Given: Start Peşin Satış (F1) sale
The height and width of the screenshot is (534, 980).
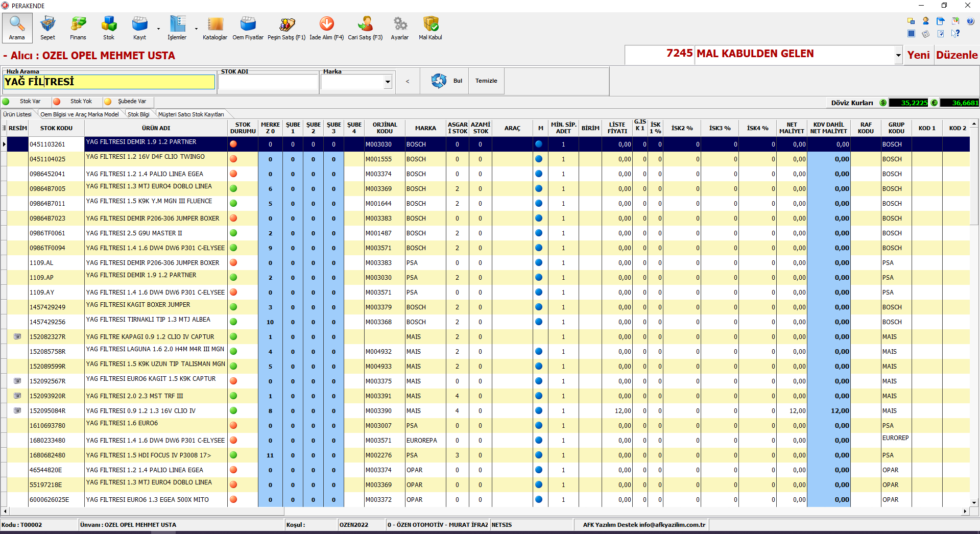Looking at the screenshot, I should pyautogui.click(x=286, y=28).
